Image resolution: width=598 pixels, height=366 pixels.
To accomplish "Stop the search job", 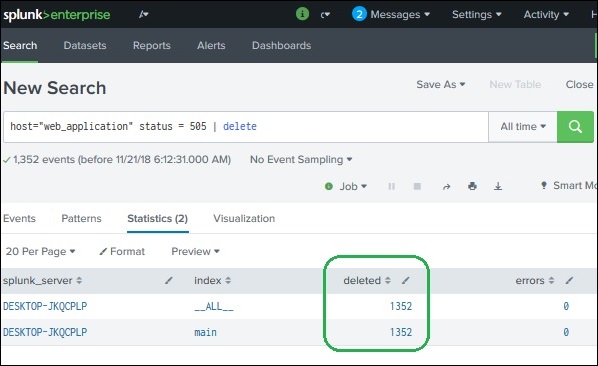I will coord(417,186).
